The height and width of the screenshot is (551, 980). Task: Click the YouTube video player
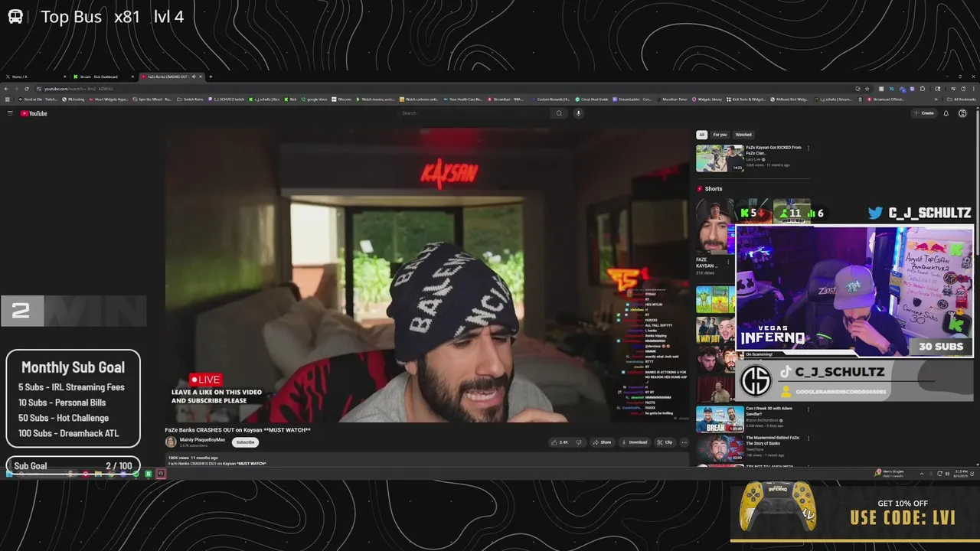click(x=427, y=275)
